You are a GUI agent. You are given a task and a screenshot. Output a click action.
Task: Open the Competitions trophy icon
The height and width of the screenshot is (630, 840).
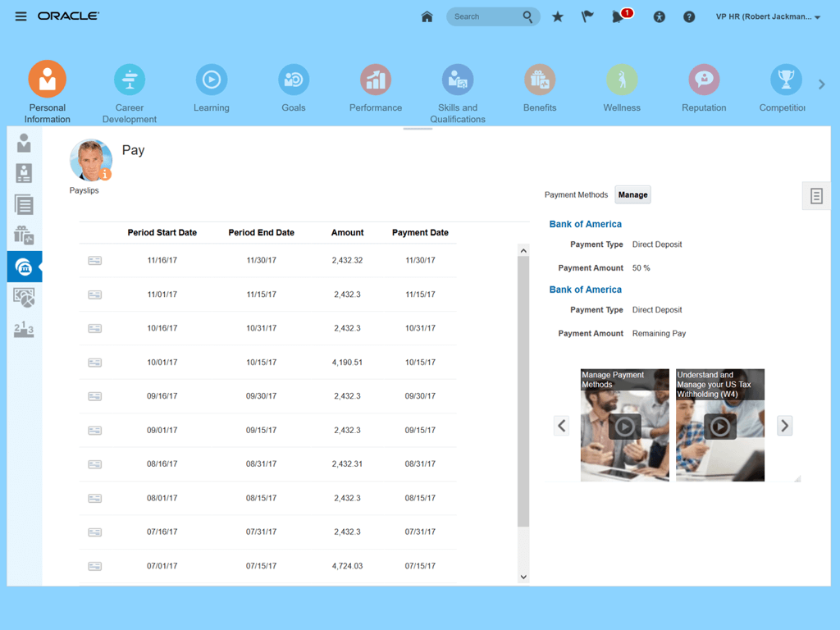(x=786, y=80)
